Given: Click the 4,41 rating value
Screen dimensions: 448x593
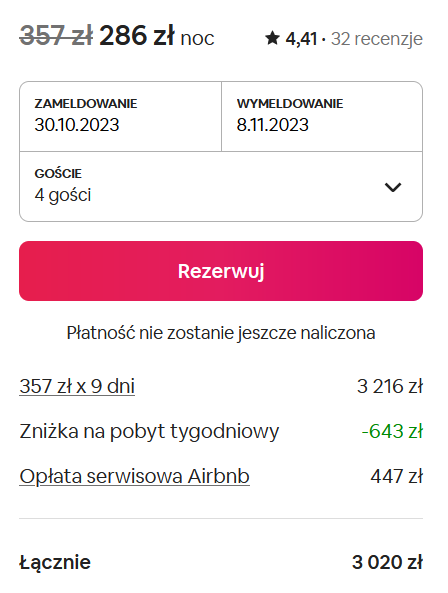Looking at the screenshot, I should (x=301, y=39).
